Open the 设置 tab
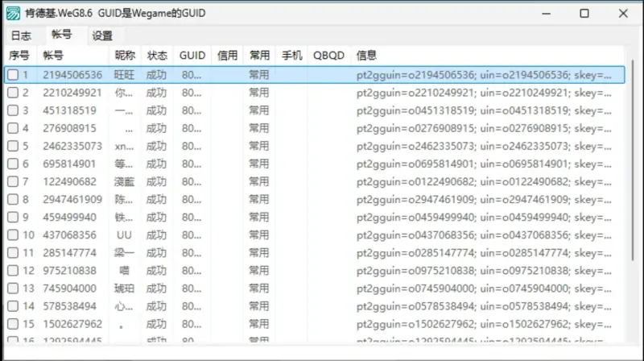Viewport: 644px width, 361px height. (x=102, y=35)
